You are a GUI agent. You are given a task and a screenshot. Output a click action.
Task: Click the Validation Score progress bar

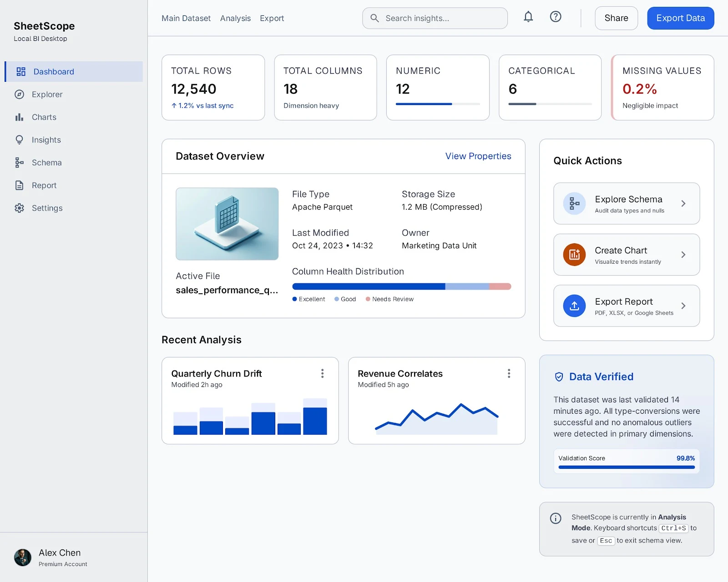627,467
